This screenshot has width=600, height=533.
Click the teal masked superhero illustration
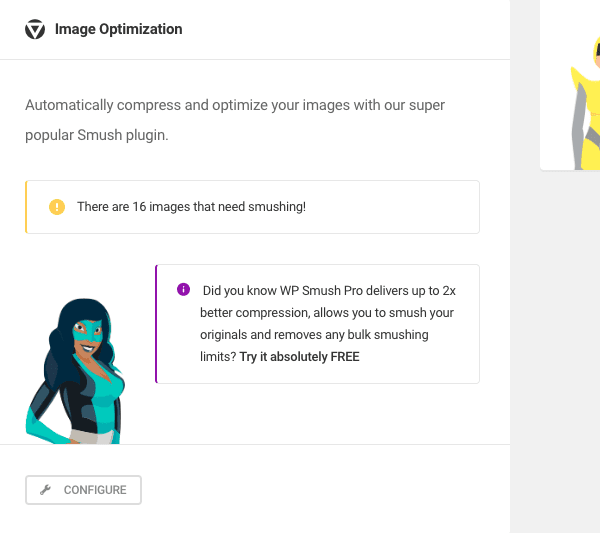pos(75,371)
